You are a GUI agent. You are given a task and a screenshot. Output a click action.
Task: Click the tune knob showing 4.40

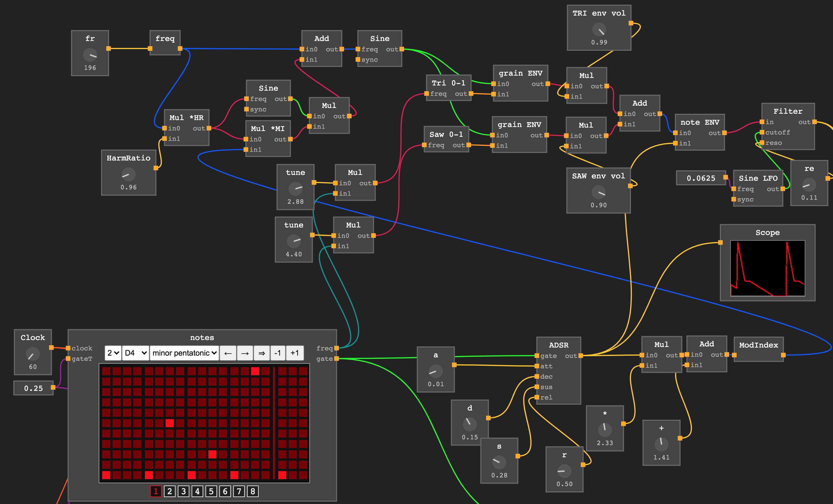(x=294, y=241)
